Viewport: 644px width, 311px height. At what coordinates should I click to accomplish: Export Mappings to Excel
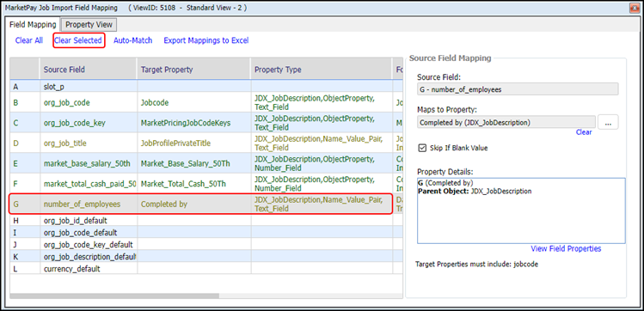[x=206, y=40]
